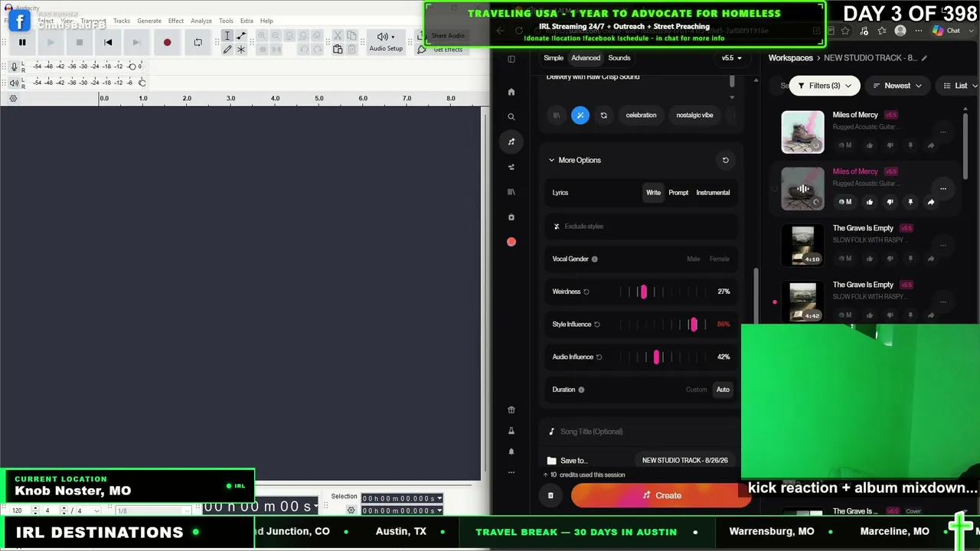Click the tempo field showing 120
Viewport: 980px width, 551px height.
[x=21, y=510]
